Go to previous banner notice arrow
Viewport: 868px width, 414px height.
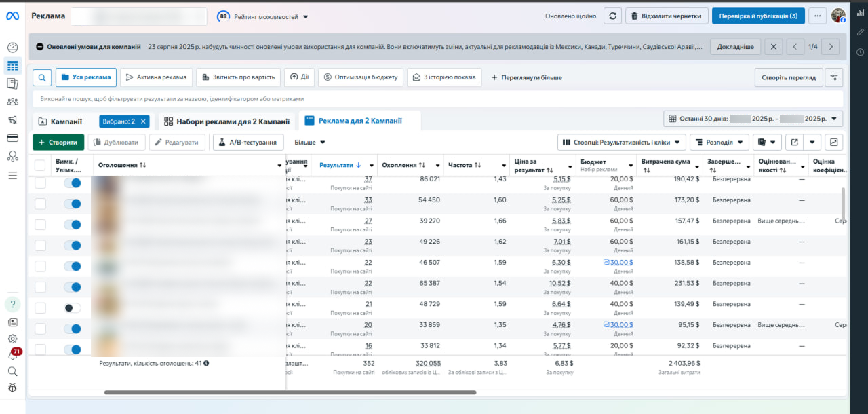795,47
